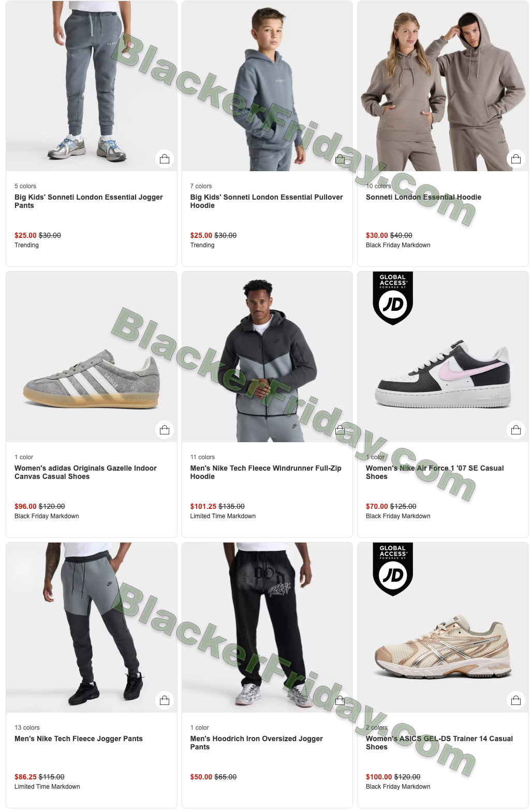The width and height of the screenshot is (531, 812).
Task: Open Men's Nike Tech Fleece Windrunner Full-Zip Hoodie
Action: [x=266, y=472]
